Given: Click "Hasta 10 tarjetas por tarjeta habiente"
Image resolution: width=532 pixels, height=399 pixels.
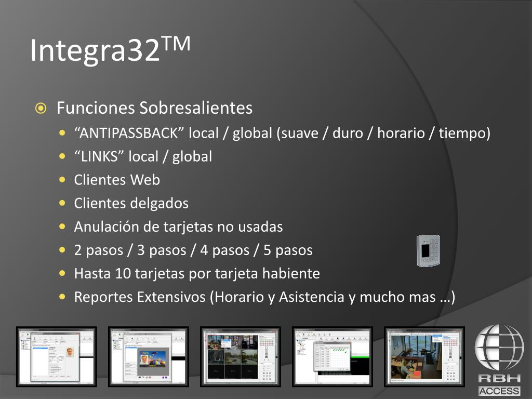Looking at the screenshot, I should [197, 273].
